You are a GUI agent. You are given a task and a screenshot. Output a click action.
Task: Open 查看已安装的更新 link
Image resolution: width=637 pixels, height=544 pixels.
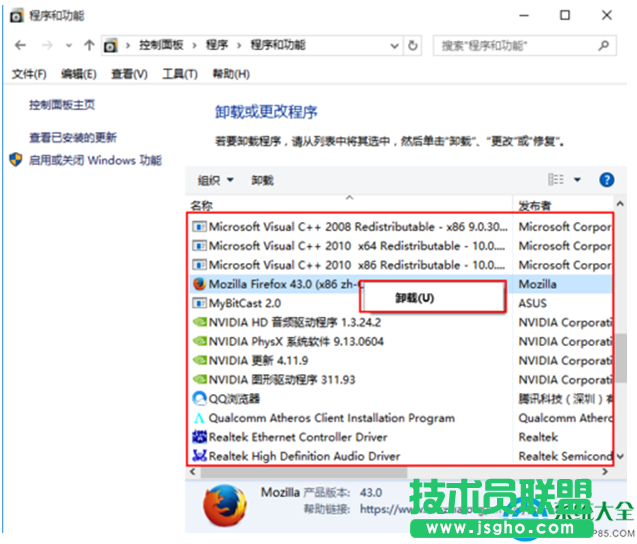[73, 137]
